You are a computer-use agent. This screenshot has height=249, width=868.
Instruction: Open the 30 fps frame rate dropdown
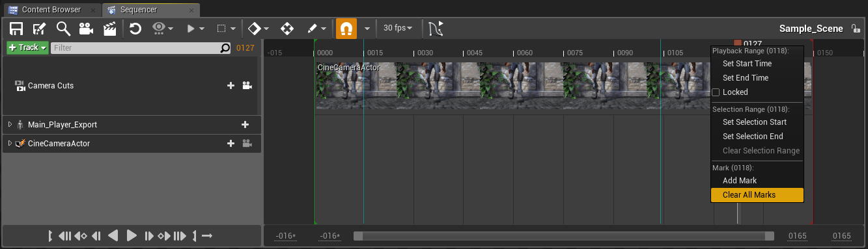tap(398, 28)
